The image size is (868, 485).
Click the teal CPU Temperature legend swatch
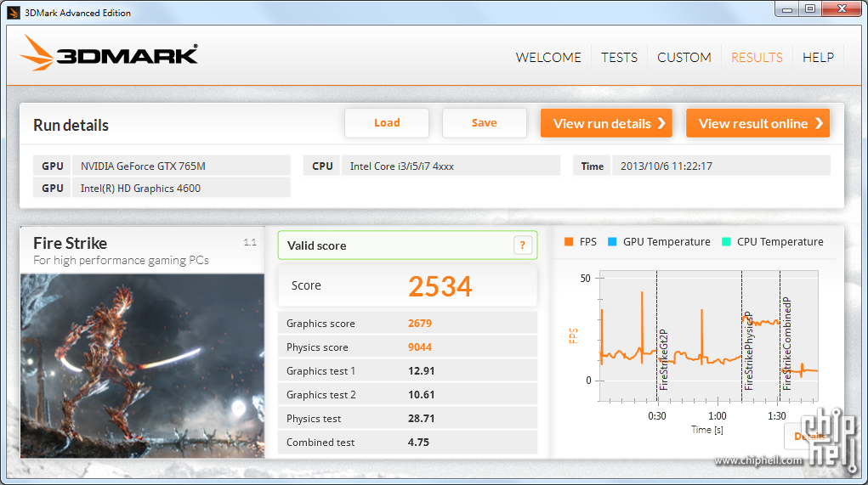(726, 242)
